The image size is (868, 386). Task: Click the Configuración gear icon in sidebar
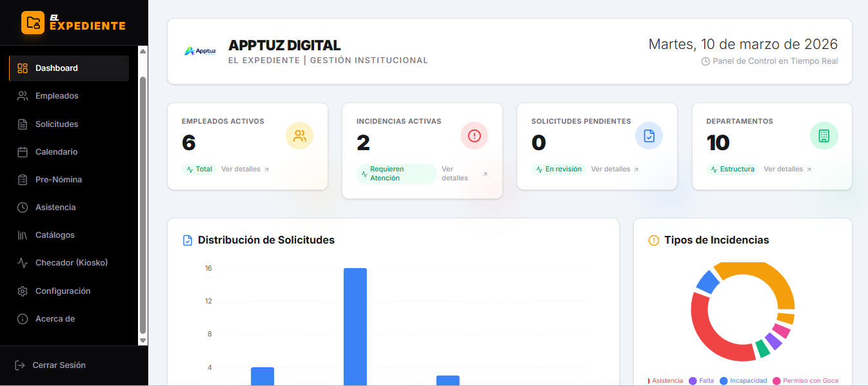[x=23, y=291]
